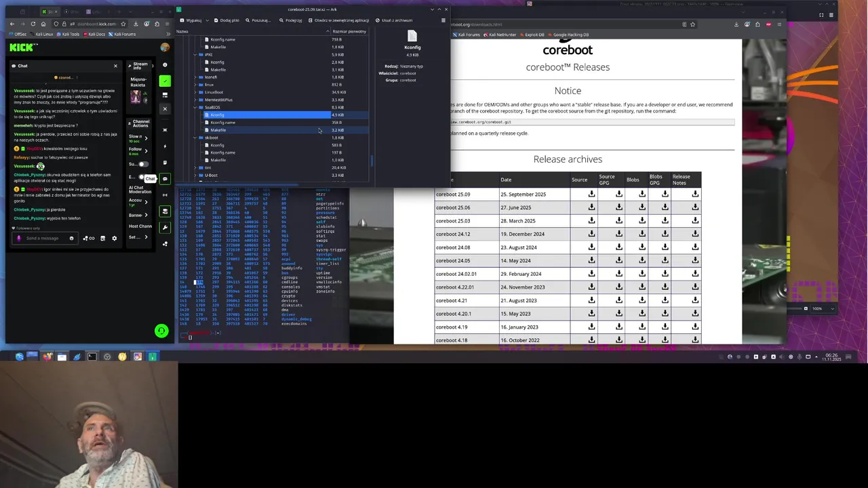Image resolution: width=868 pixels, height=488 pixels.
Task: Click Ark file list horizontal scrollbar
Action: tap(237, 184)
